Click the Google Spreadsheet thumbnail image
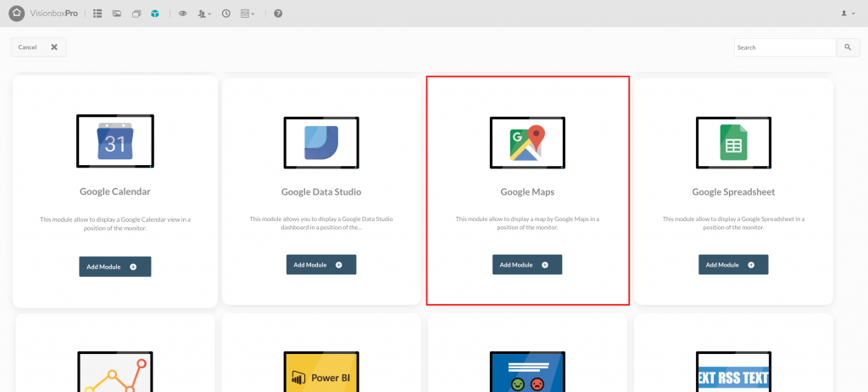This screenshot has width=868, height=392. (733, 142)
